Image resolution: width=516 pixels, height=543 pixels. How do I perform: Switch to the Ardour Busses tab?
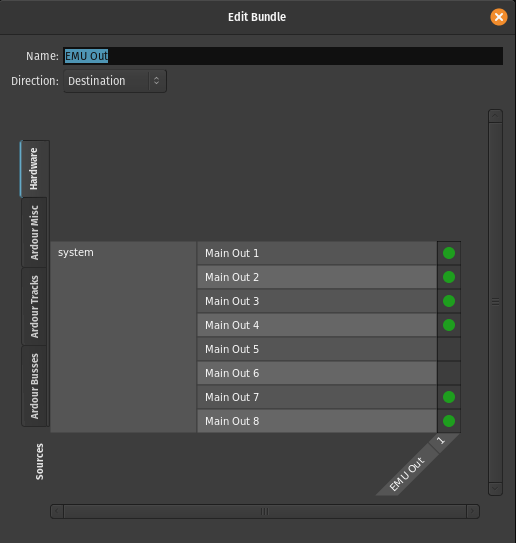(34, 386)
